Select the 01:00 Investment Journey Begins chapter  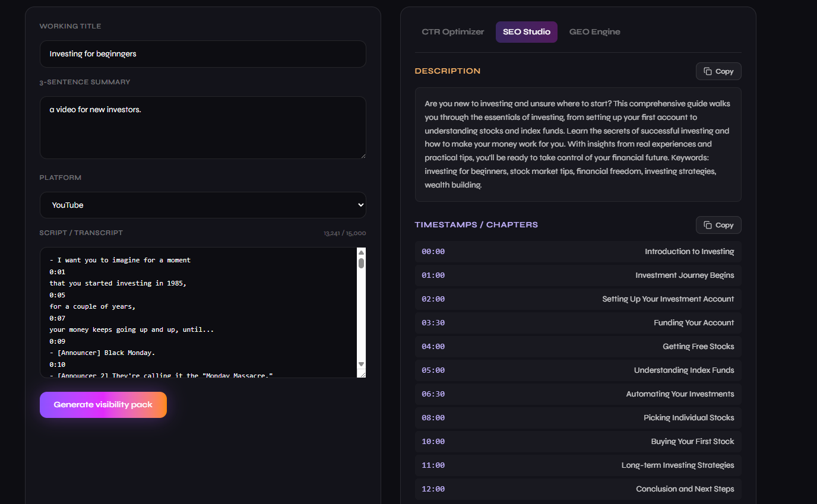[x=578, y=275]
